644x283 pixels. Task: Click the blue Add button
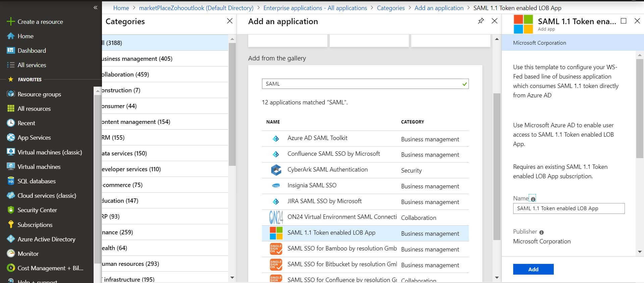click(x=533, y=269)
